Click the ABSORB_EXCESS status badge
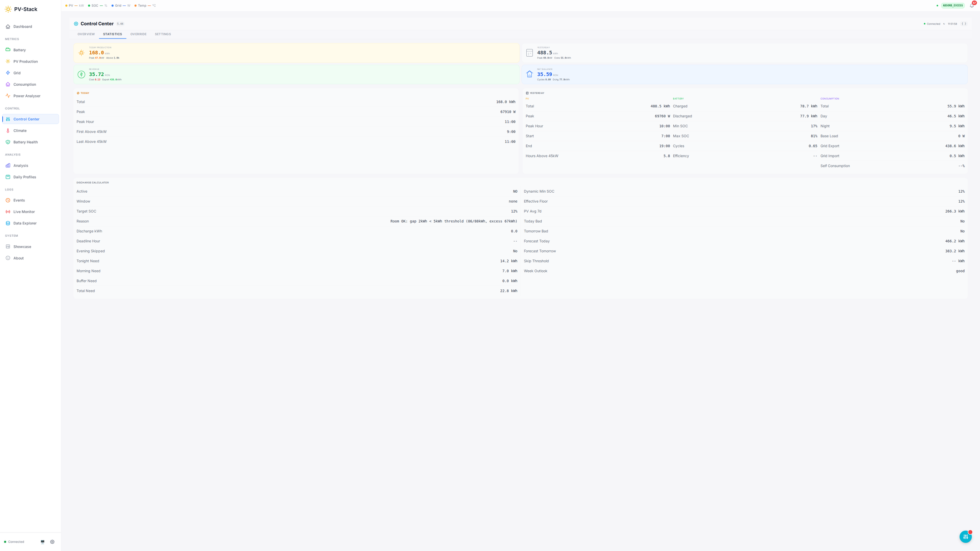 click(952, 6)
